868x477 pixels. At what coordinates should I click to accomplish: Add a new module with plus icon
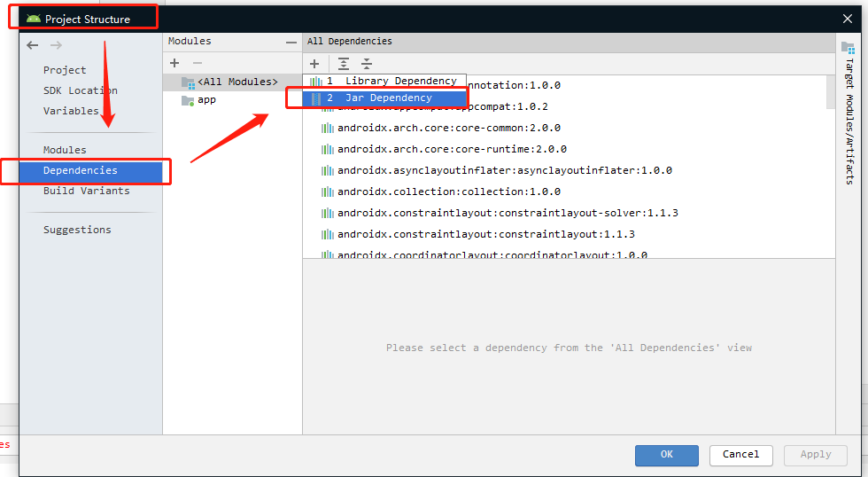[x=174, y=63]
